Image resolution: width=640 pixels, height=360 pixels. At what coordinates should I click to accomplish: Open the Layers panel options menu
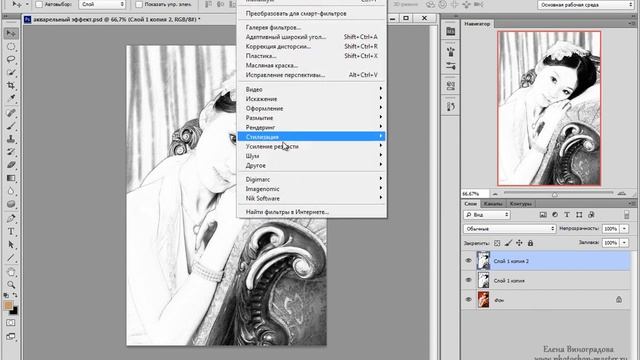pyautogui.click(x=632, y=203)
